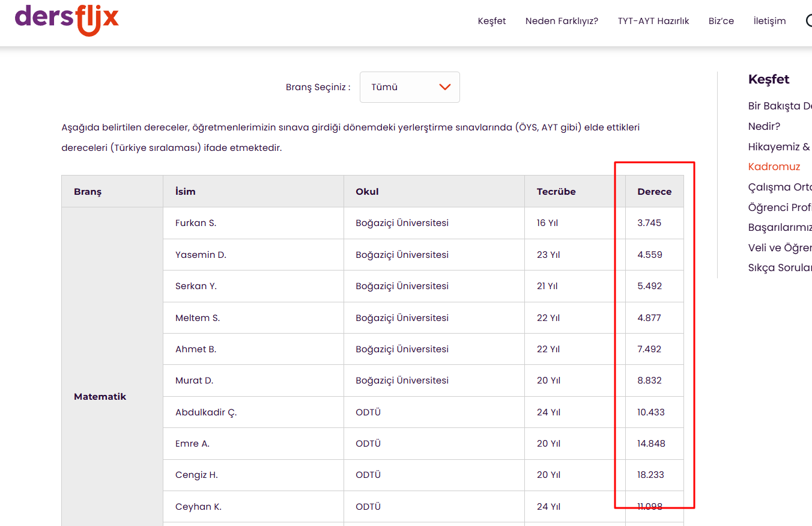Select the rank value 4.559
This screenshot has height=526, width=812.
click(650, 255)
